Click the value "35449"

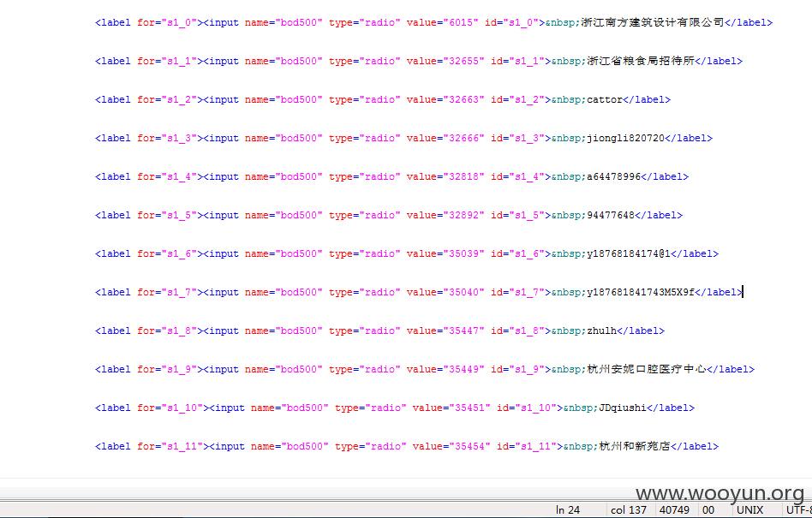click(463, 370)
